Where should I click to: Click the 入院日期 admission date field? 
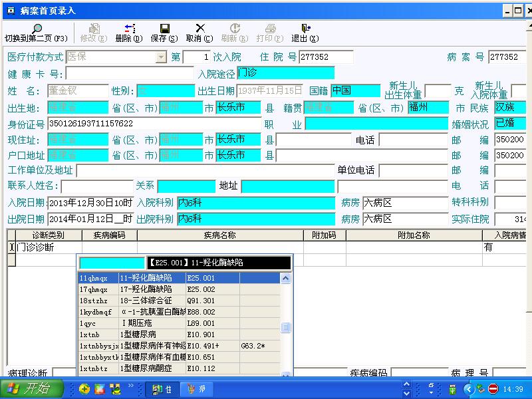pos(90,203)
